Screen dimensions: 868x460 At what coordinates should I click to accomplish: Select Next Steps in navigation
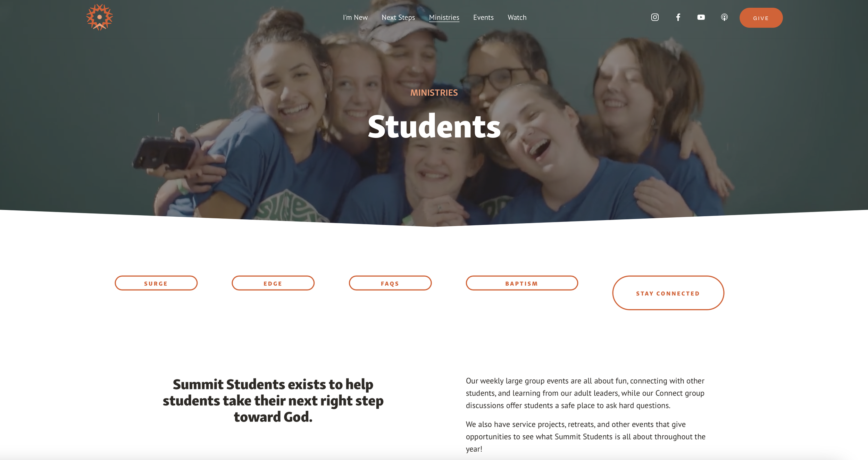tap(398, 17)
